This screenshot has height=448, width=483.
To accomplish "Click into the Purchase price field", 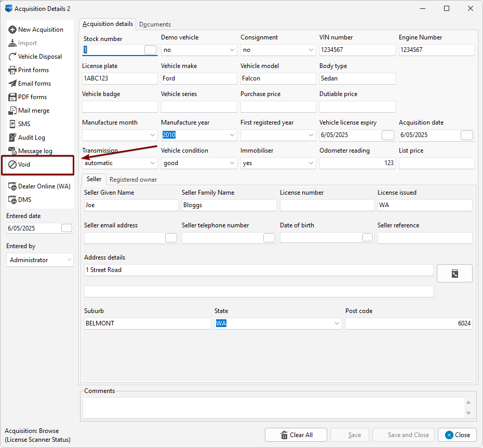I will pyautogui.click(x=278, y=107).
